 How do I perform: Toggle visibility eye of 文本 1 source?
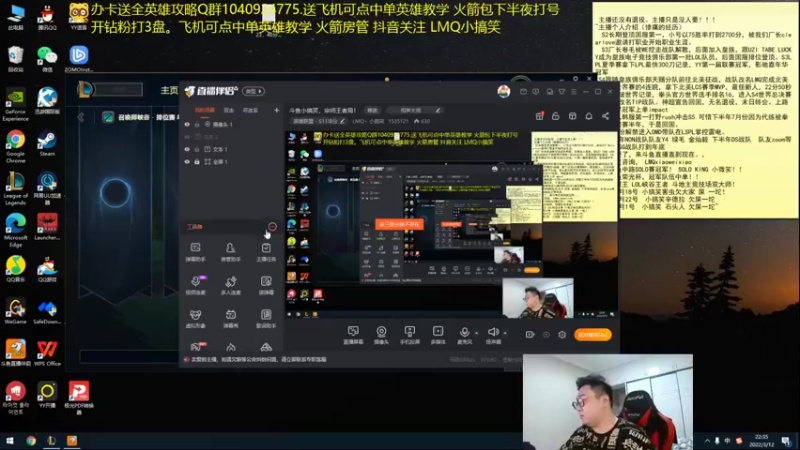[x=187, y=149]
